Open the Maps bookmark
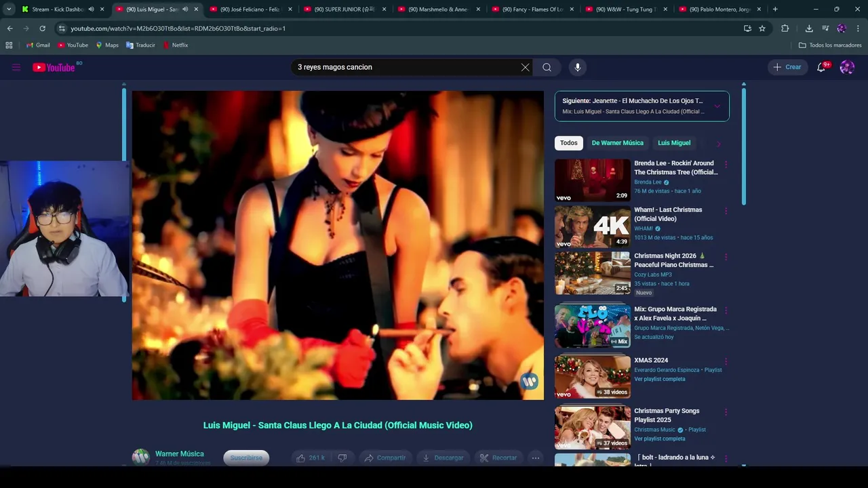Screen dimensions: 868x488 pyautogui.click(x=107, y=45)
